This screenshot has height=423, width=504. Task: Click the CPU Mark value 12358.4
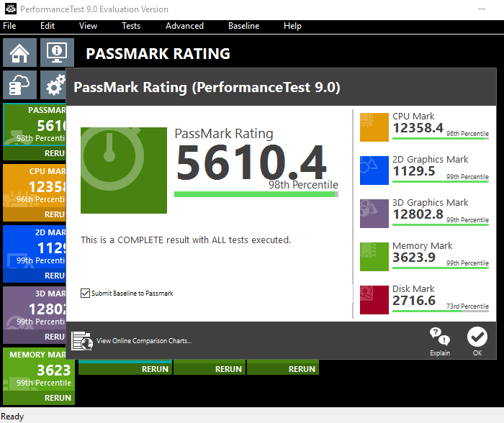click(418, 128)
